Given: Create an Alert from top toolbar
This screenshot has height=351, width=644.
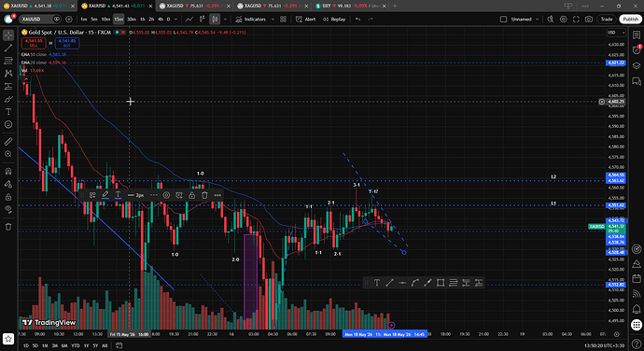Looking at the screenshot, I should click(306, 20).
